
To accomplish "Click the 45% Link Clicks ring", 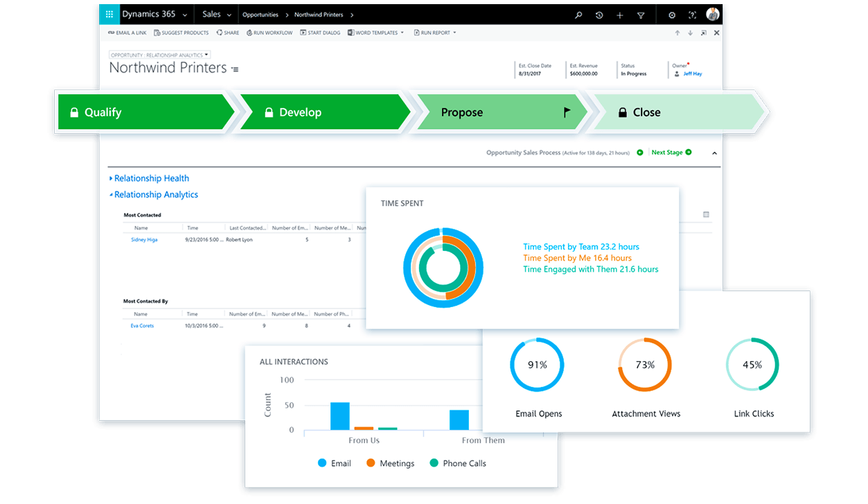I will [752, 365].
